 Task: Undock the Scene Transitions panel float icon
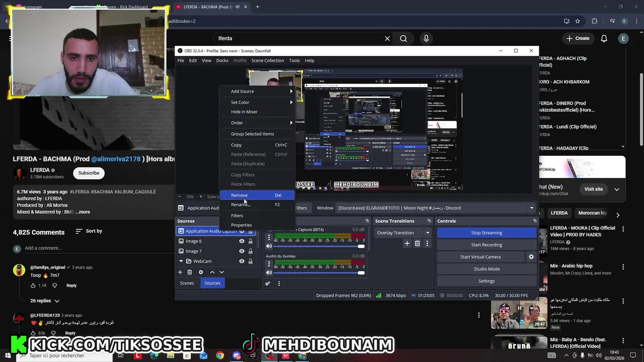pos(429,221)
